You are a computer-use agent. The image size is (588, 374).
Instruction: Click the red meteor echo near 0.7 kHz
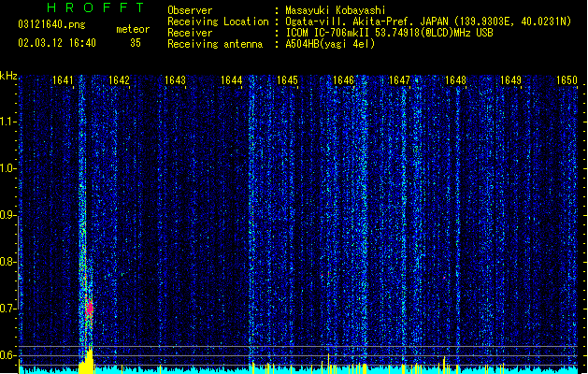coord(89,308)
